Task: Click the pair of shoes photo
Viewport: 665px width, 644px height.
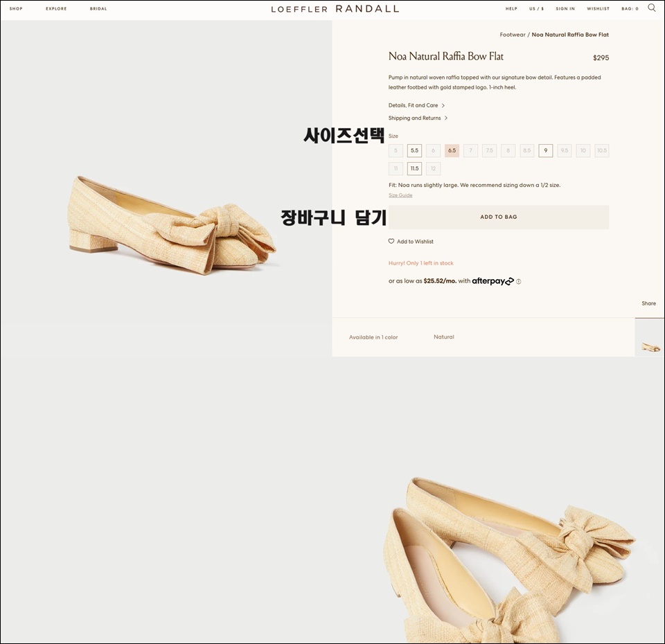Action: pos(509,560)
